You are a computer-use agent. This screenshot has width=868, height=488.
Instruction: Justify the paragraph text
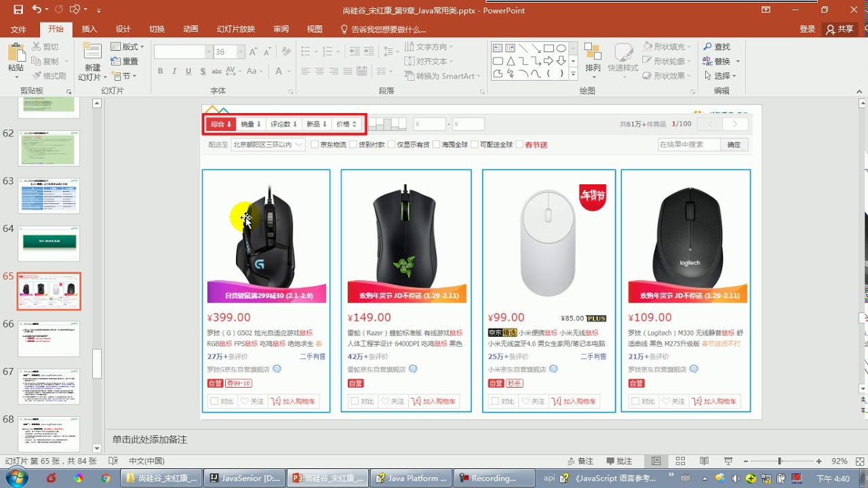click(x=348, y=71)
